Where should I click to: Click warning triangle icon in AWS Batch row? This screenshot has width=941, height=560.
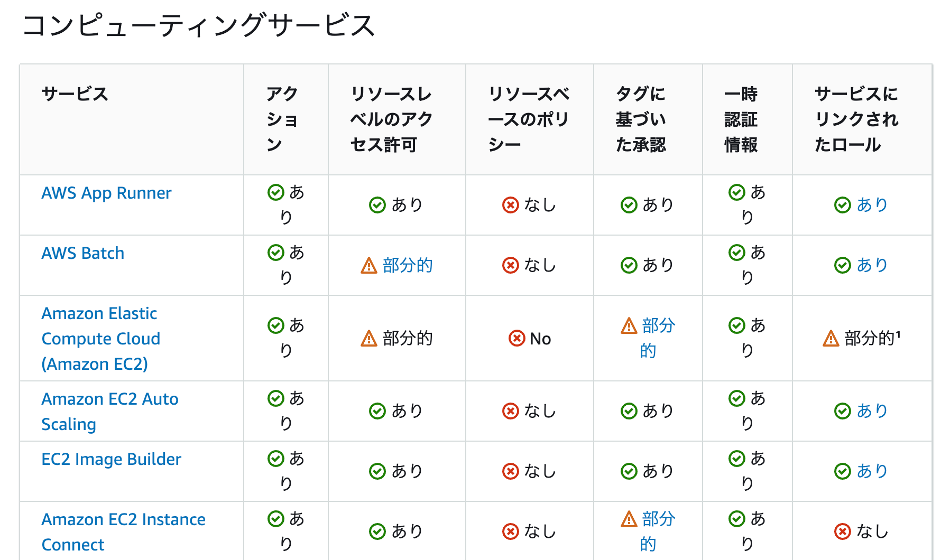(x=368, y=265)
